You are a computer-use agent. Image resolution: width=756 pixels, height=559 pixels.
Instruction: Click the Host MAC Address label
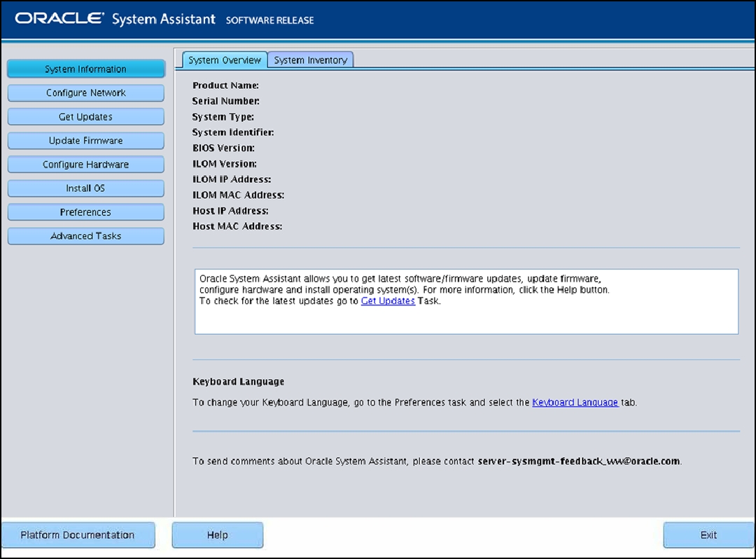coord(237,226)
